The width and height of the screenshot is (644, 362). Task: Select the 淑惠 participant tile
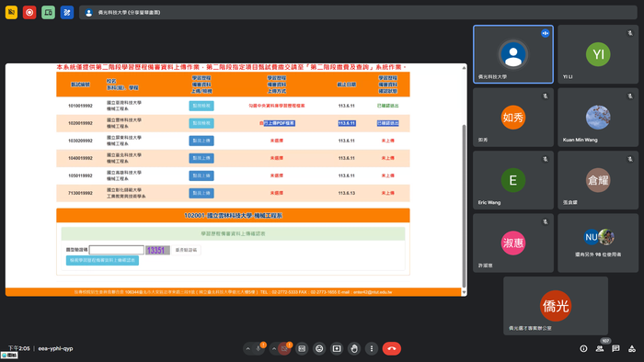point(513,243)
